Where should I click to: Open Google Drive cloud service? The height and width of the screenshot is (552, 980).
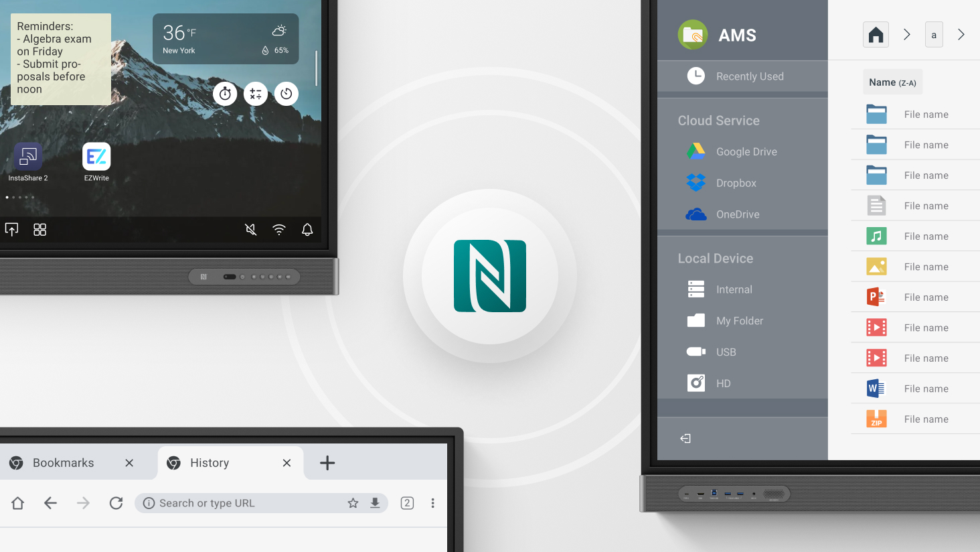[x=746, y=151]
